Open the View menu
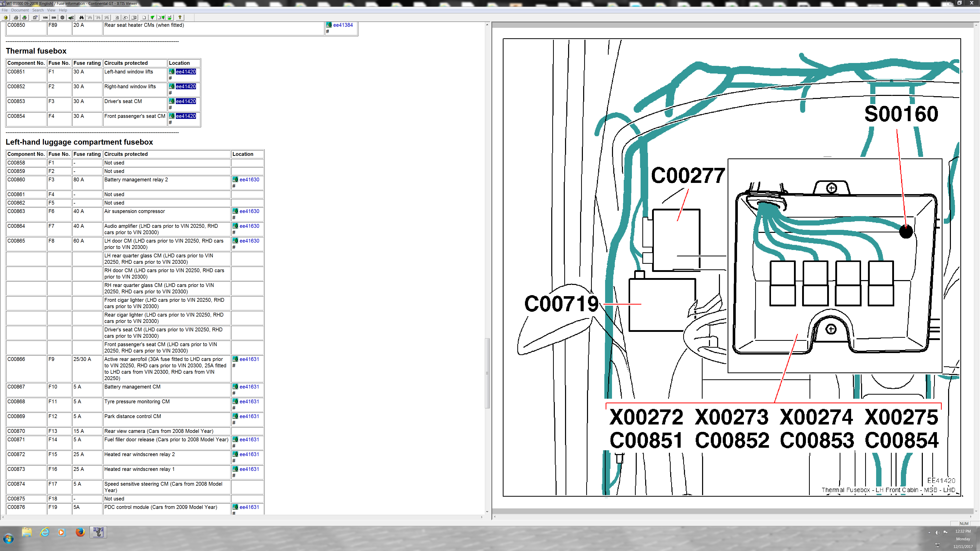Image resolution: width=980 pixels, height=551 pixels. click(x=51, y=10)
